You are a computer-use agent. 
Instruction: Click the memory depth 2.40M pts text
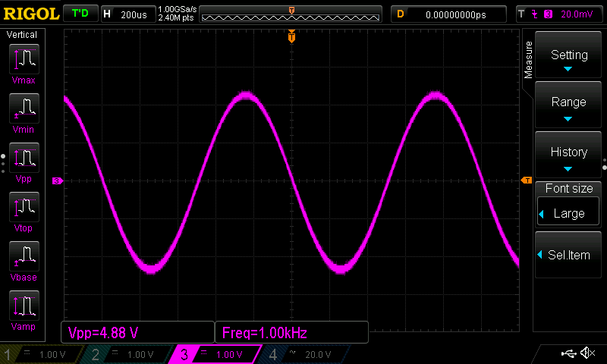point(176,17)
